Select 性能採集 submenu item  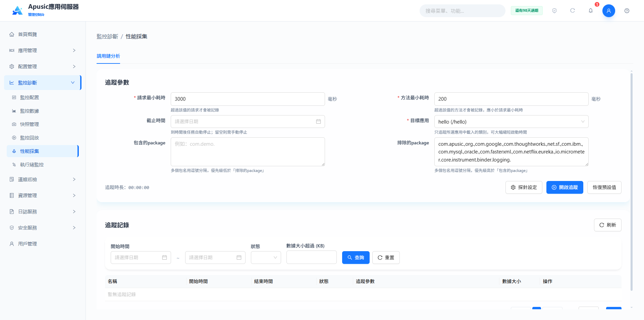(x=43, y=151)
